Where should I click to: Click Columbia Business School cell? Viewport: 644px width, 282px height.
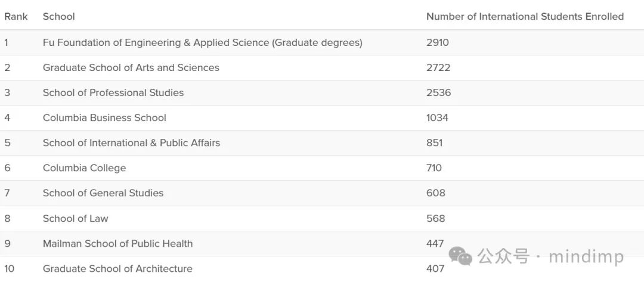coord(104,118)
